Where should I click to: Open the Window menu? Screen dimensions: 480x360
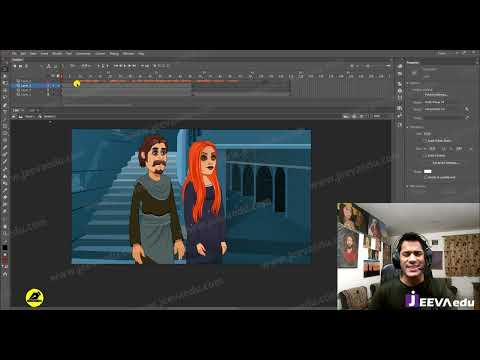coord(128,53)
